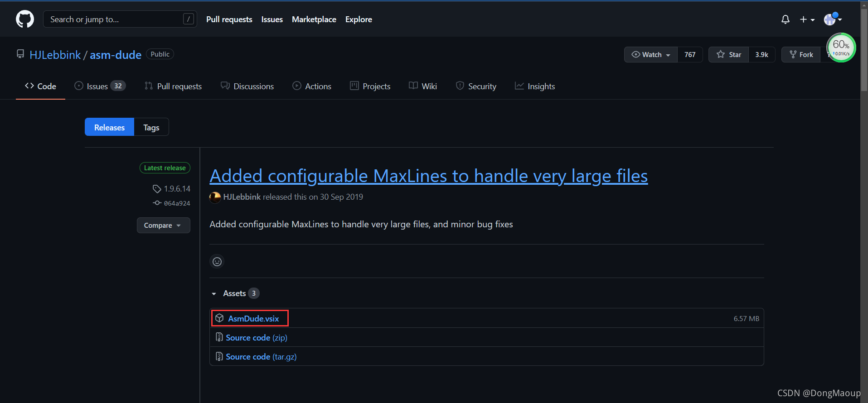Image resolution: width=868 pixels, height=403 pixels.
Task: Switch to the Code tab
Action: (x=40, y=86)
